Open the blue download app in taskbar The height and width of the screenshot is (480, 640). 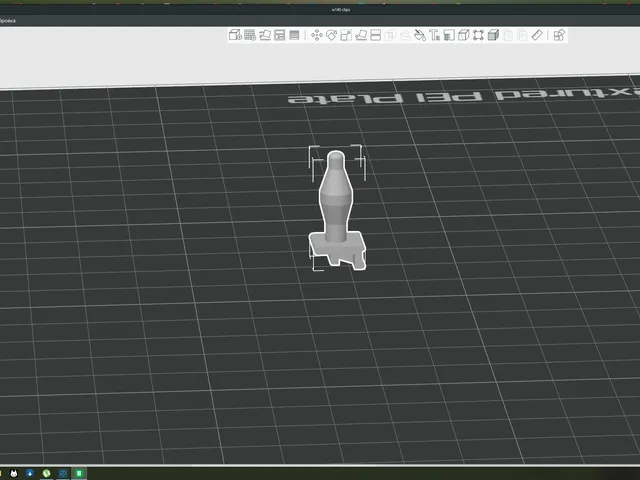[30, 473]
